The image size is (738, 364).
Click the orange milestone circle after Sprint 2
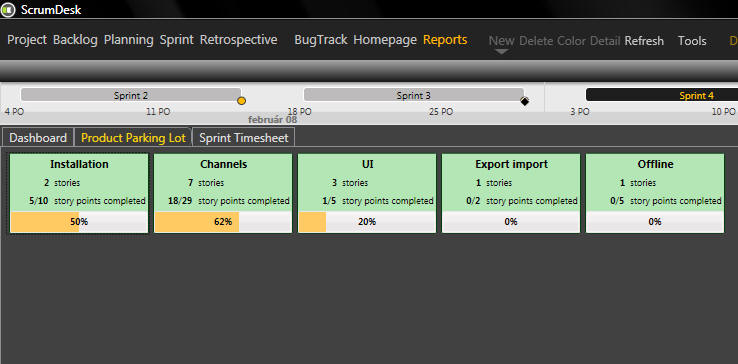tap(241, 101)
